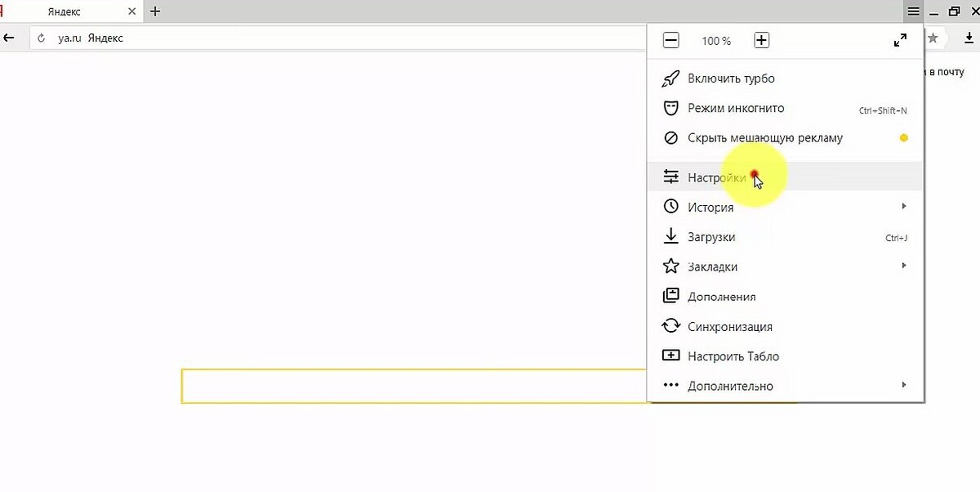The height and width of the screenshot is (492, 980).
Task: Zoom out with the minus button
Action: [670, 41]
